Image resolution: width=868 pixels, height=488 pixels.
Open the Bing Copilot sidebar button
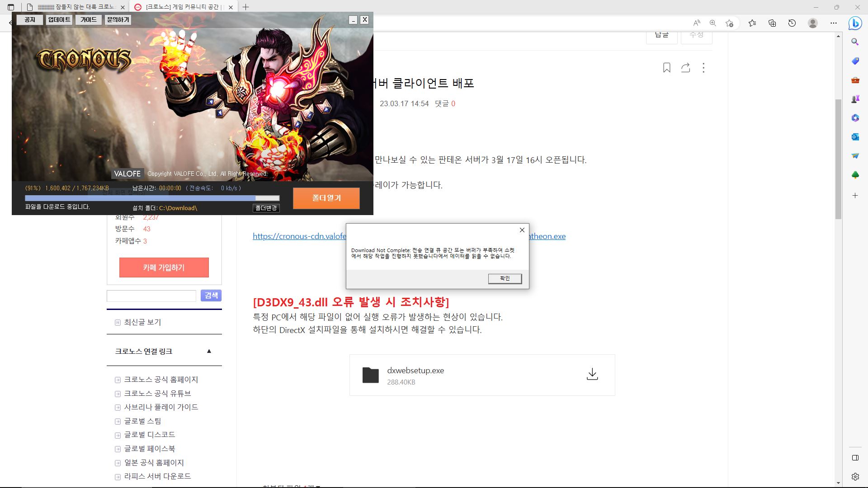(x=855, y=23)
